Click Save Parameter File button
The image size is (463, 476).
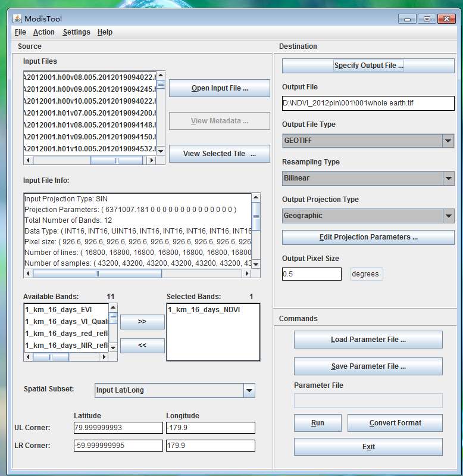[368, 366]
